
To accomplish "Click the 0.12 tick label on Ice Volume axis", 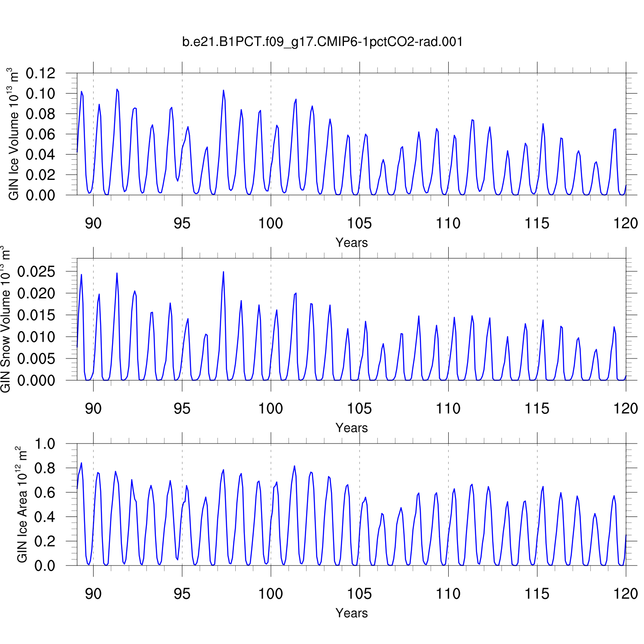I will coord(41,73).
